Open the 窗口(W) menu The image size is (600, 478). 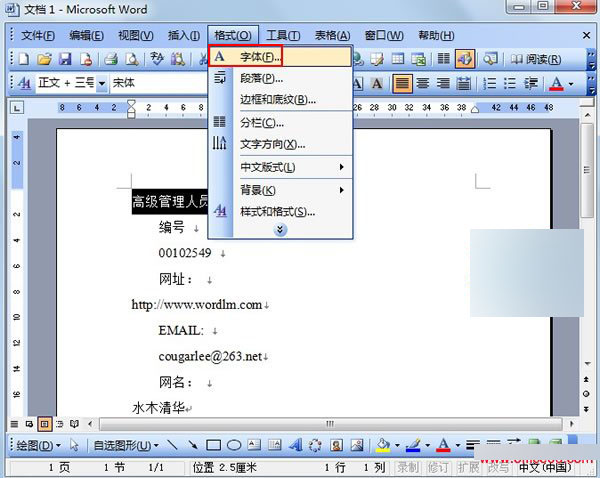coord(384,36)
